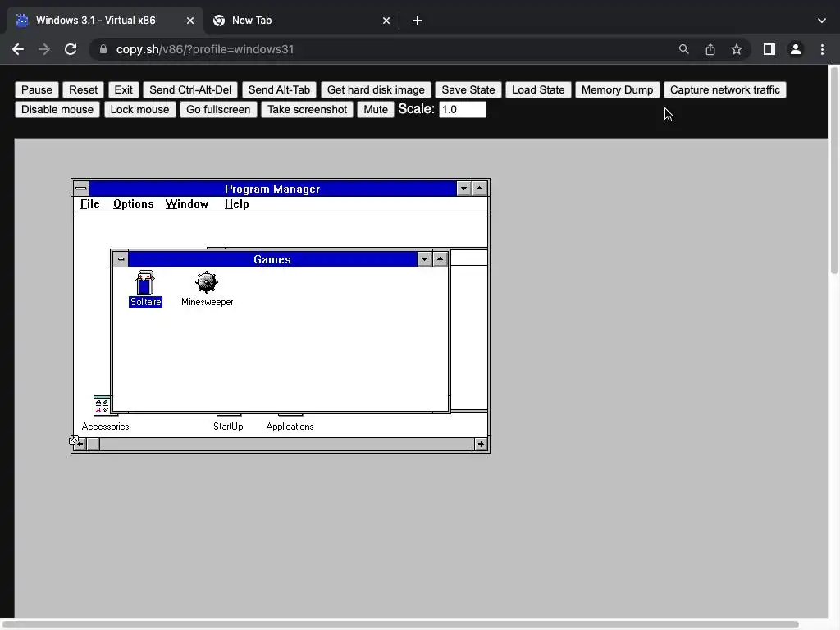This screenshot has height=630, width=840.
Task: Minimize Program Manager with down arrow
Action: pos(464,189)
